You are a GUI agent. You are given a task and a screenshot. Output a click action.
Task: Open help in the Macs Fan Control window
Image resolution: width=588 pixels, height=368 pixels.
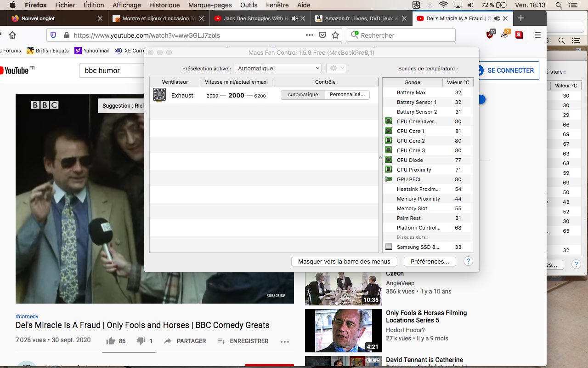click(x=468, y=261)
